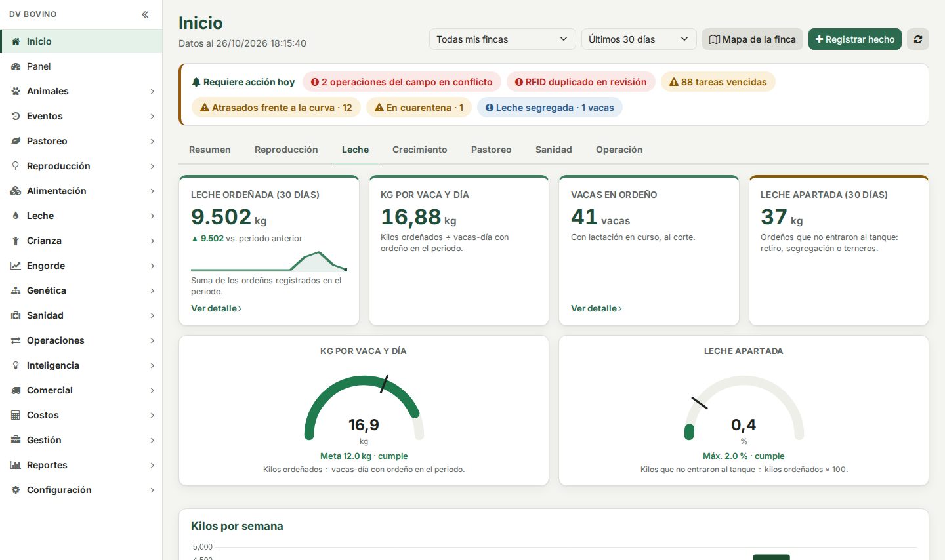Expand the Animales menu chevron
The height and width of the screenshot is (560, 945).
tap(152, 91)
